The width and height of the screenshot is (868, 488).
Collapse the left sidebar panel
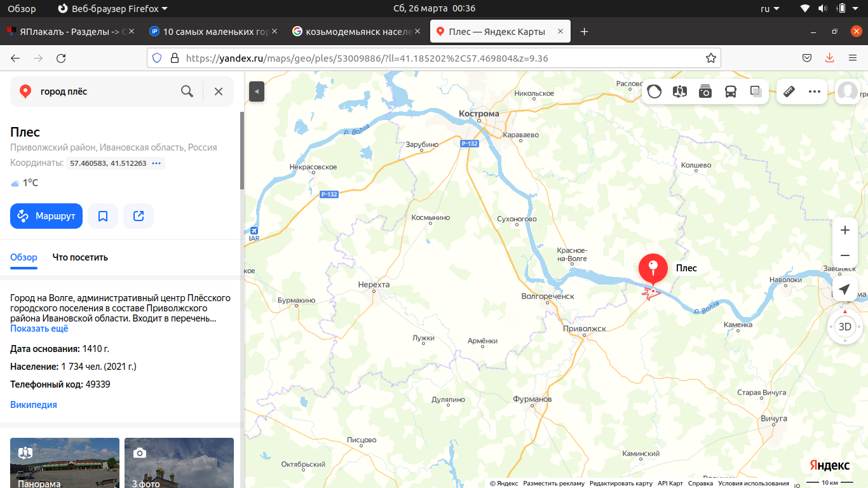pyautogui.click(x=257, y=91)
